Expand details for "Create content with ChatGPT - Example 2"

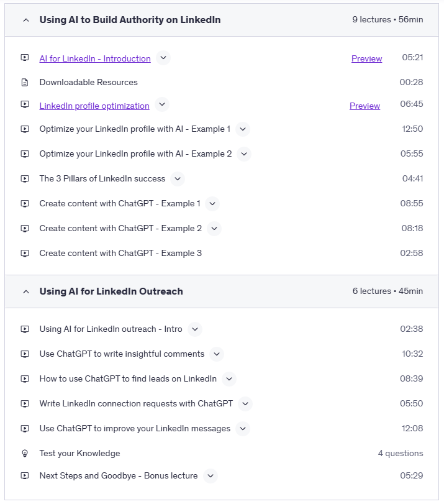click(x=214, y=228)
